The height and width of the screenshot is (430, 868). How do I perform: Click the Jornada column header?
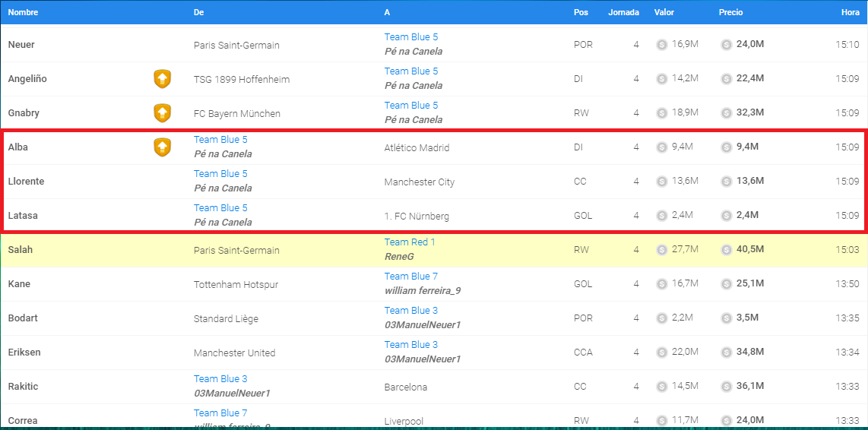point(623,12)
